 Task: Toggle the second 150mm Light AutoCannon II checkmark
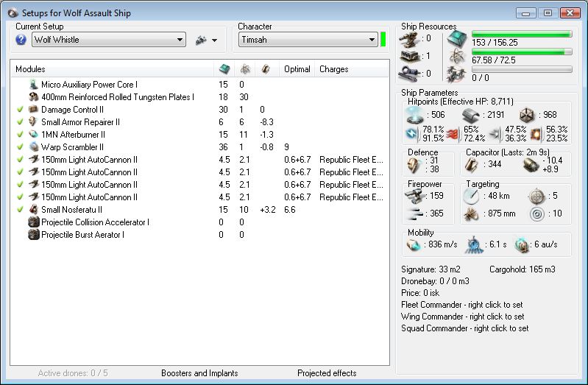click(x=21, y=172)
